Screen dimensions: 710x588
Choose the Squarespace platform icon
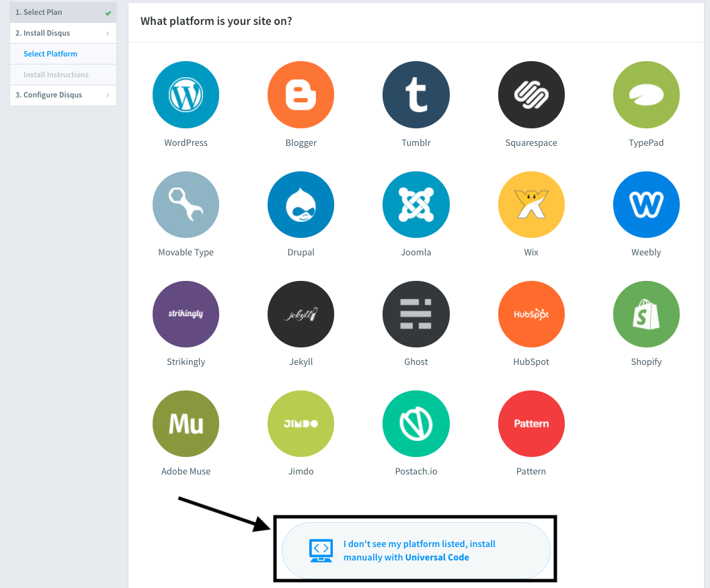531,95
